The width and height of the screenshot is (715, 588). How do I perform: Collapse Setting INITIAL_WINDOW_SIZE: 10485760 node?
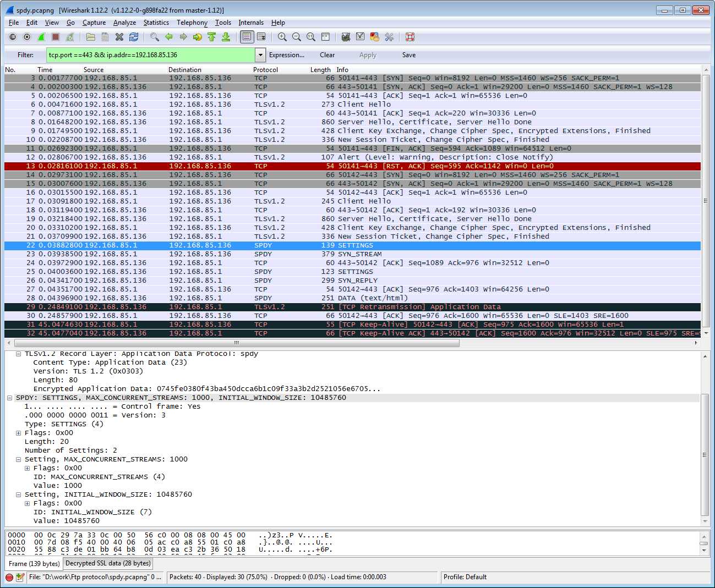coord(18,494)
